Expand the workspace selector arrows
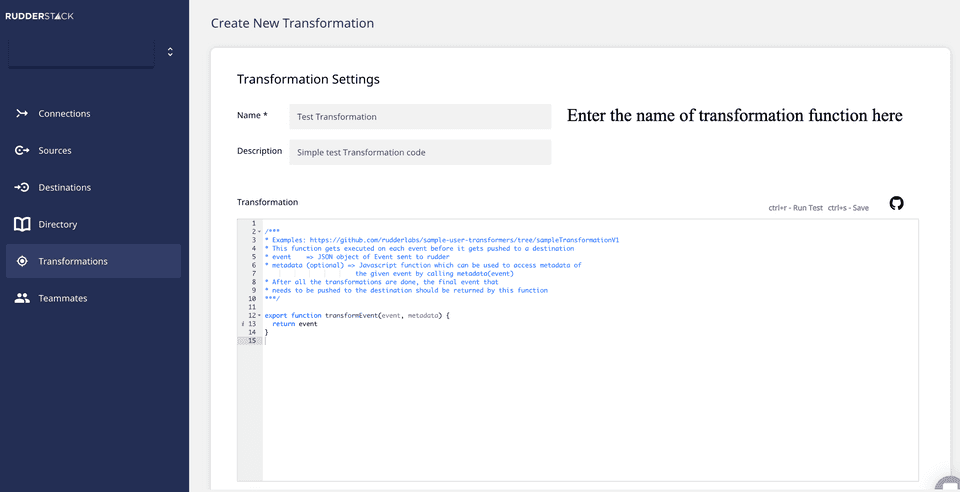This screenshot has height=492, width=960. (x=170, y=52)
